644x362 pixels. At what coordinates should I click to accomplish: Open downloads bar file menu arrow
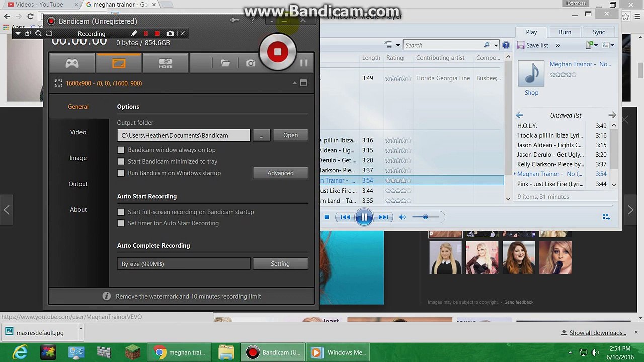(80, 330)
